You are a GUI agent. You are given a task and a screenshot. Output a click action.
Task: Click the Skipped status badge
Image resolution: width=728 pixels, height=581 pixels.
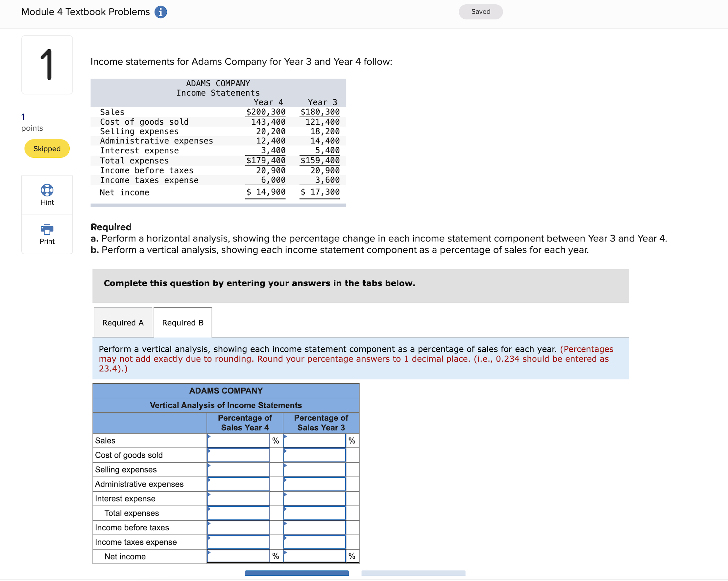47,148
